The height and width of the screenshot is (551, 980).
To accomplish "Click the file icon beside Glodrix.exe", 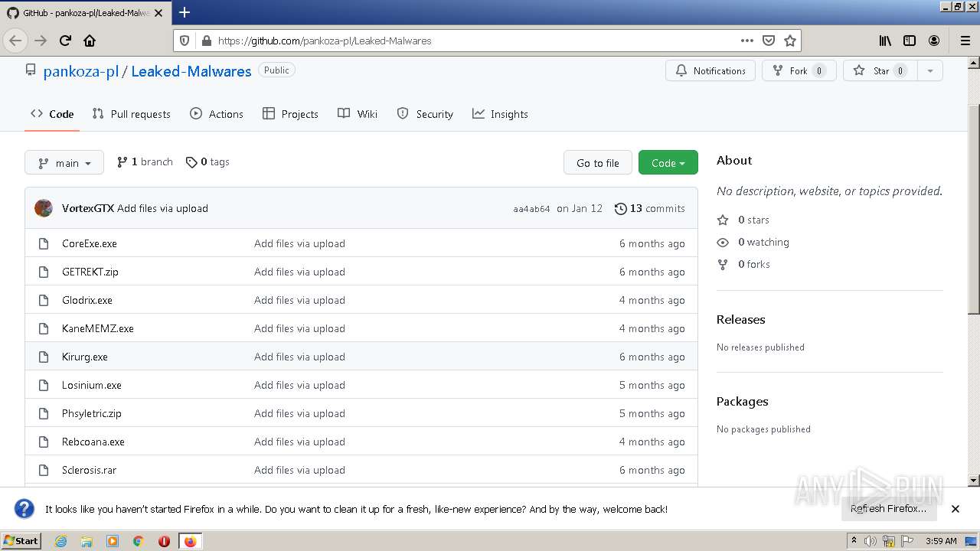I will pos(44,300).
